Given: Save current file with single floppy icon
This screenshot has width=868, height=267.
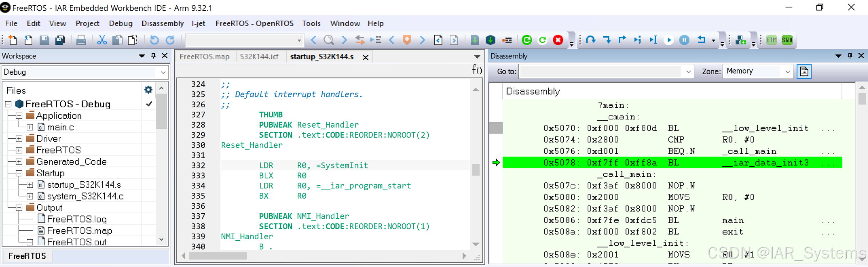Looking at the screenshot, I should click(x=44, y=40).
